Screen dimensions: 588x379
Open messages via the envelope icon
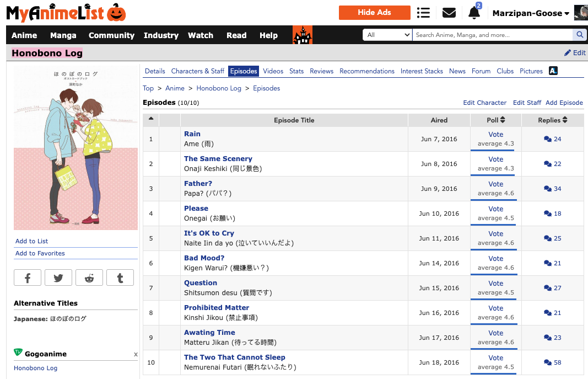tap(449, 13)
